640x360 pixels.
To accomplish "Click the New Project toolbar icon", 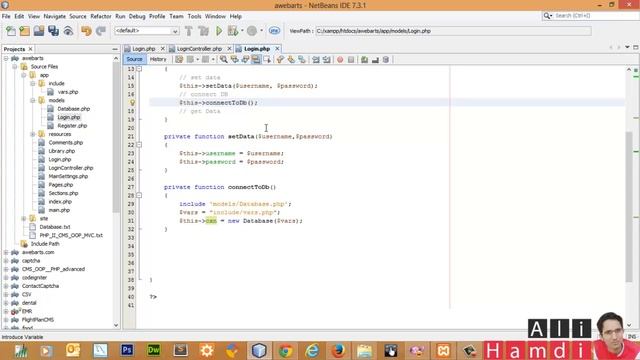I will (24, 31).
